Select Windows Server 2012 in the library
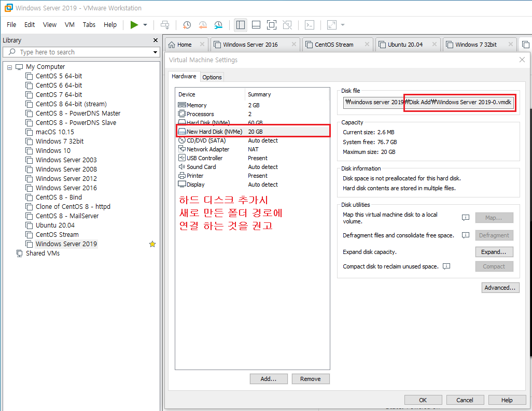This screenshot has width=532, height=411. pos(66,178)
